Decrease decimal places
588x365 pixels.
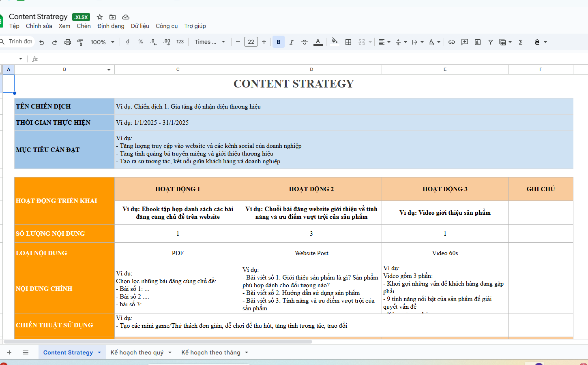tap(154, 42)
